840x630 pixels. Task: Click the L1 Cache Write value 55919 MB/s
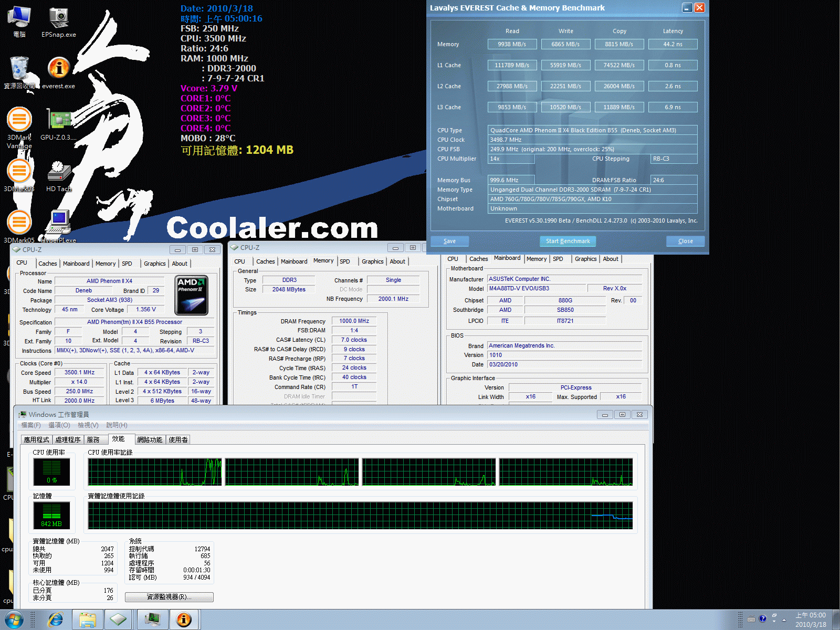tap(566, 65)
